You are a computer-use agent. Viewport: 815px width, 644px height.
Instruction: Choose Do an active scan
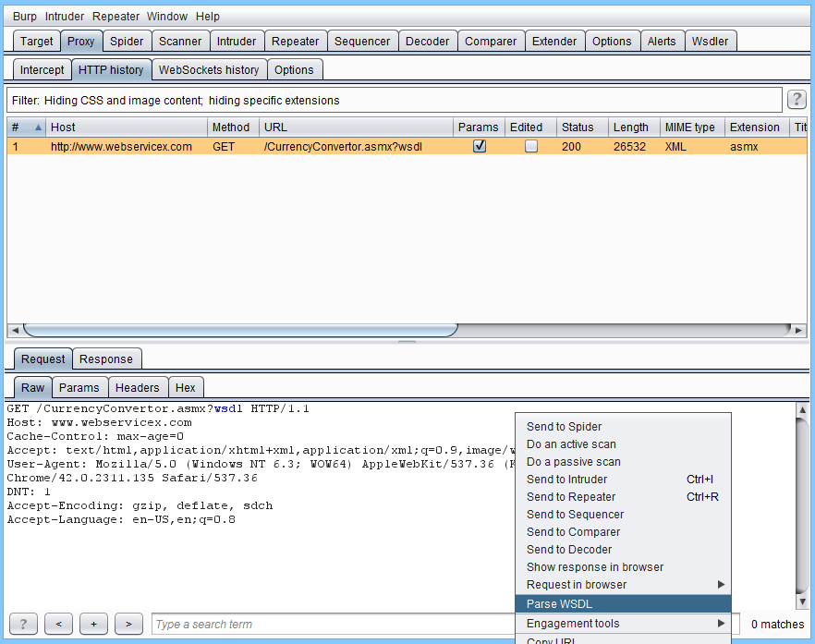[623, 444]
